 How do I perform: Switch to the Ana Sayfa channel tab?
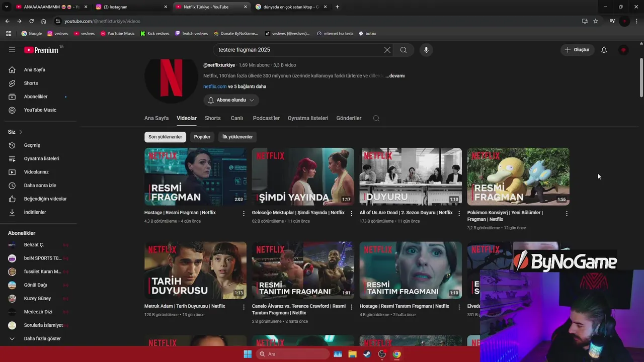coord(156,118)
